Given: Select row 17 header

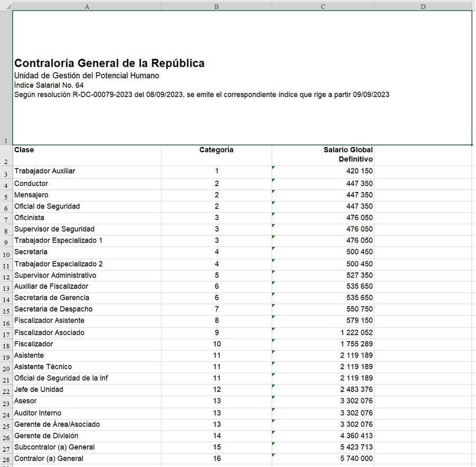Looking at the screenshot, I should click(x=6, y=334).
